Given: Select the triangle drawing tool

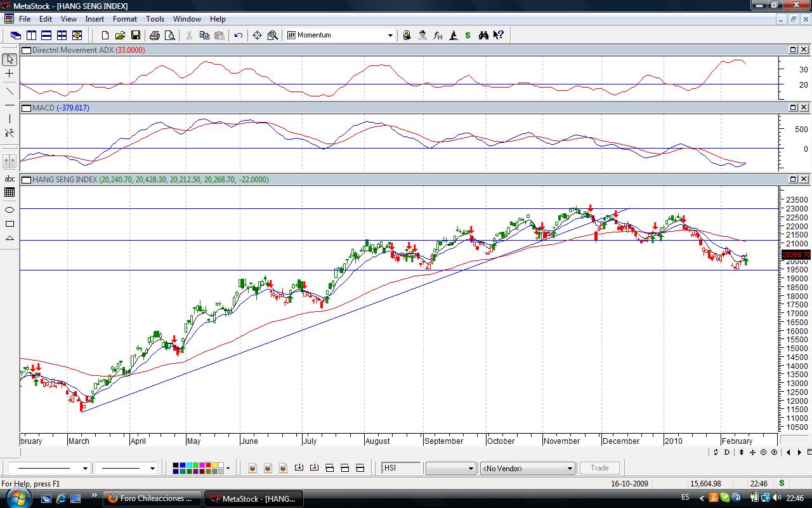Looking at the screenshot, I should [10, 238].
